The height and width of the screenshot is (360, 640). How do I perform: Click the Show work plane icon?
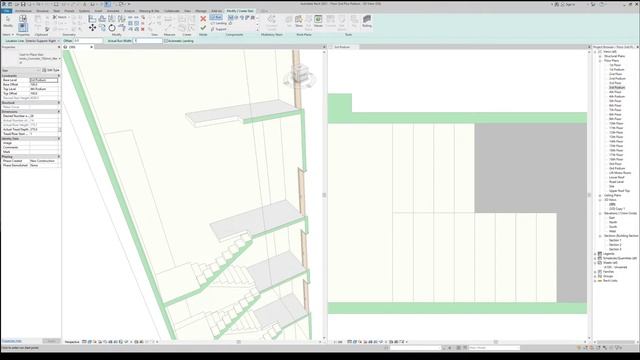tap(299, 21)
